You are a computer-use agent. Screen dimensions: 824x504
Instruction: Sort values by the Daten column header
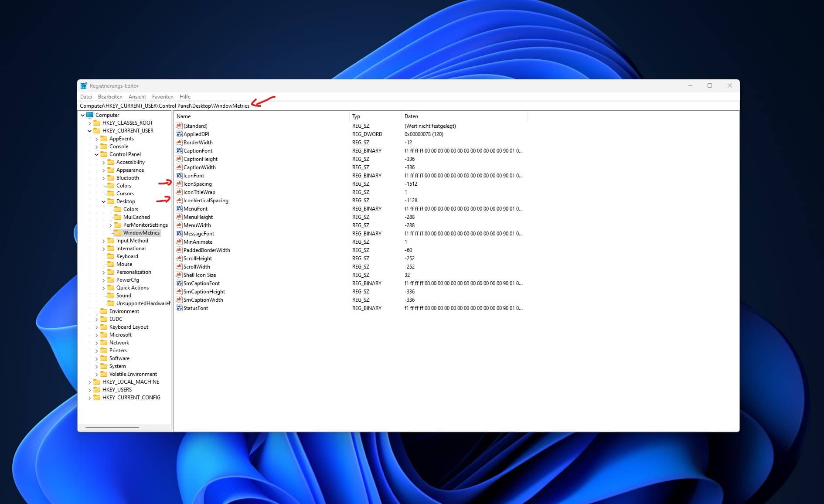click(x=464, y=116)
